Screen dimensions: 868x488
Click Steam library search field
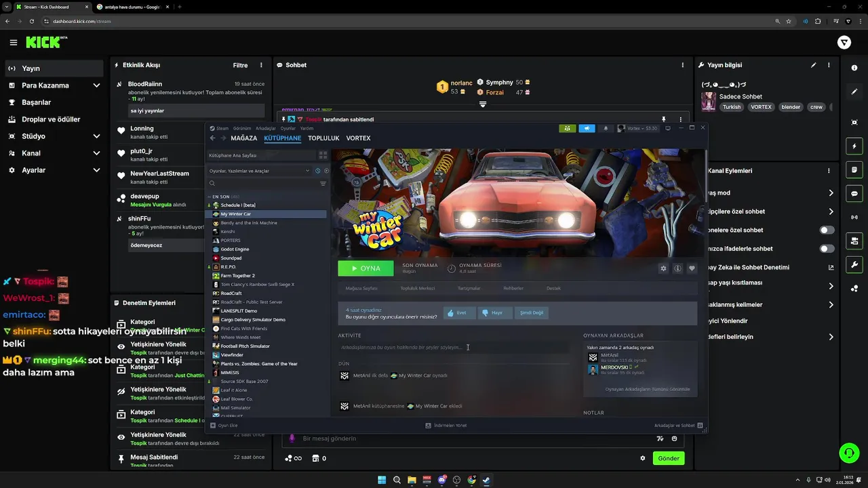(264, 184)
